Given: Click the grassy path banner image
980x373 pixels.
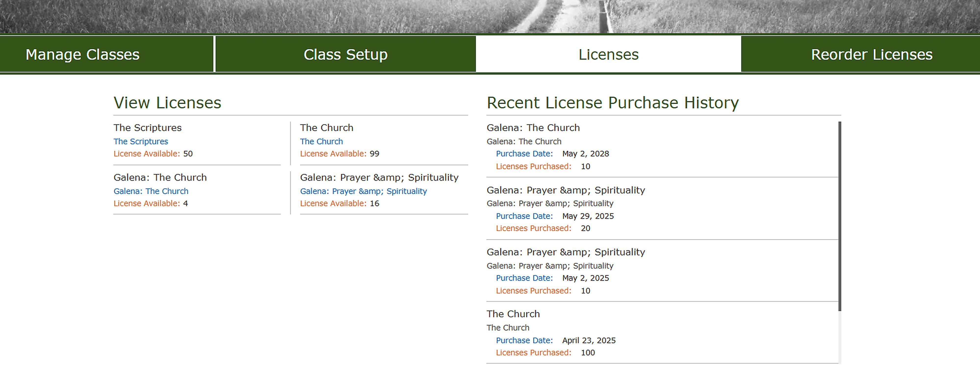Looking at the screenshot, I should 490,17.
